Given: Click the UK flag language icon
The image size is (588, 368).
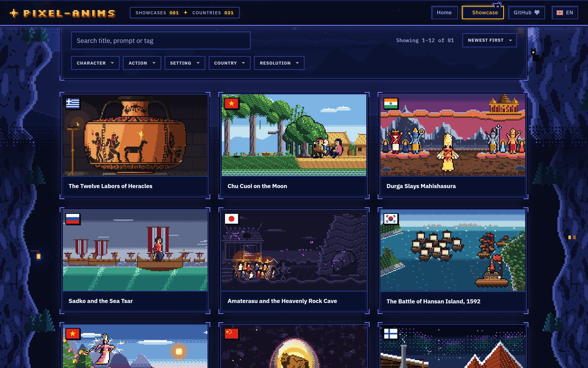Looking at the screenshot, I should (560, 13).
